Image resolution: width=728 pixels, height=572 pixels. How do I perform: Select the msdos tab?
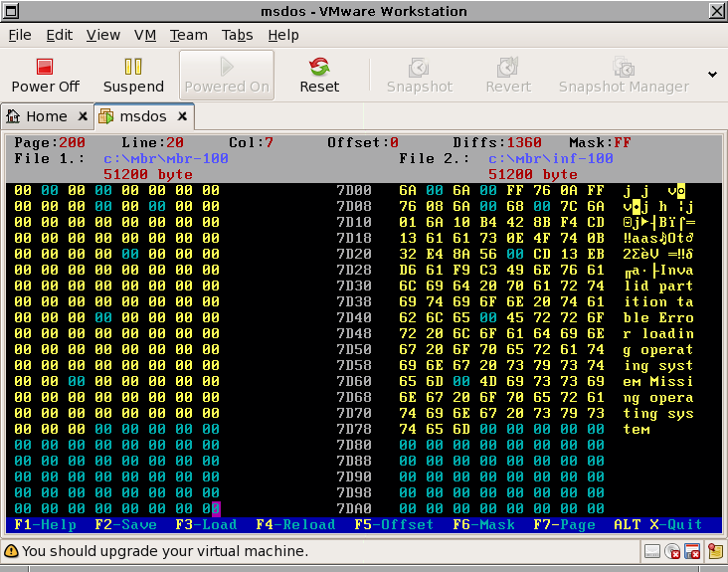[x=144, y=116]
